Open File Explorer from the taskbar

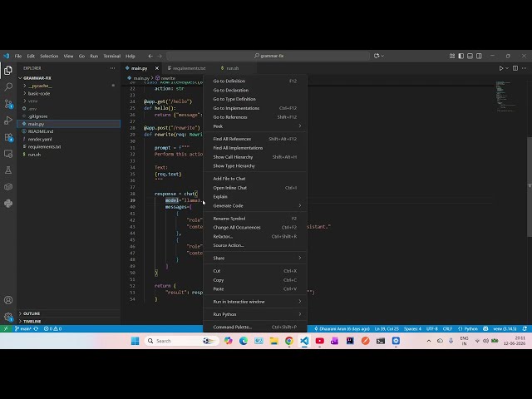pyautogui.click(x=273, y=341)
